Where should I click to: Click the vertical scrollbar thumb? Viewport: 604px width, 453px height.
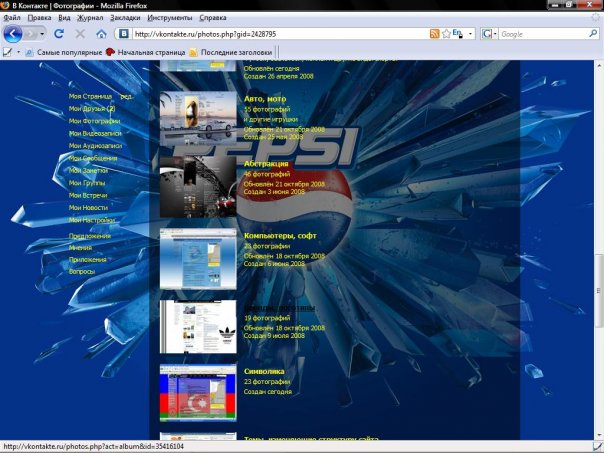(599, 291)
